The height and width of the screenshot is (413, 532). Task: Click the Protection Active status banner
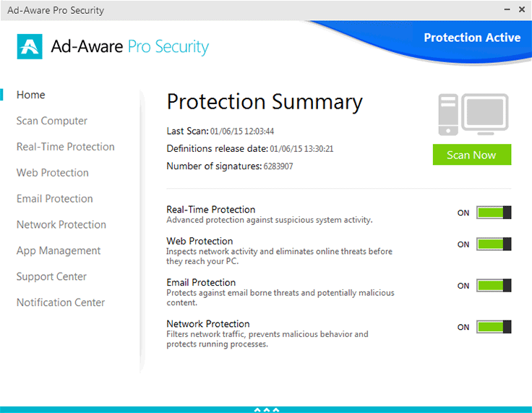(x=472, y=38)
